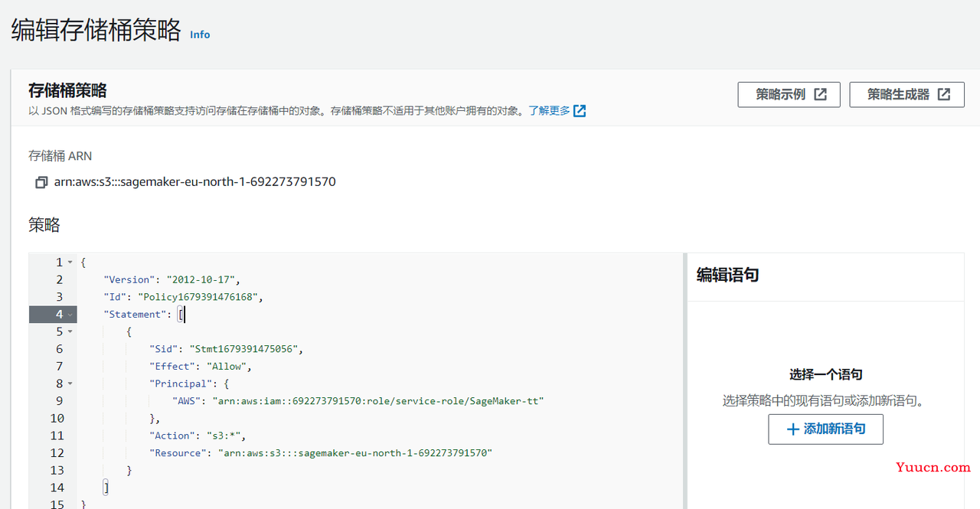Click the "Statement": [ line
980x509 pixels.
pyautogui.click(x=144, y=315)
